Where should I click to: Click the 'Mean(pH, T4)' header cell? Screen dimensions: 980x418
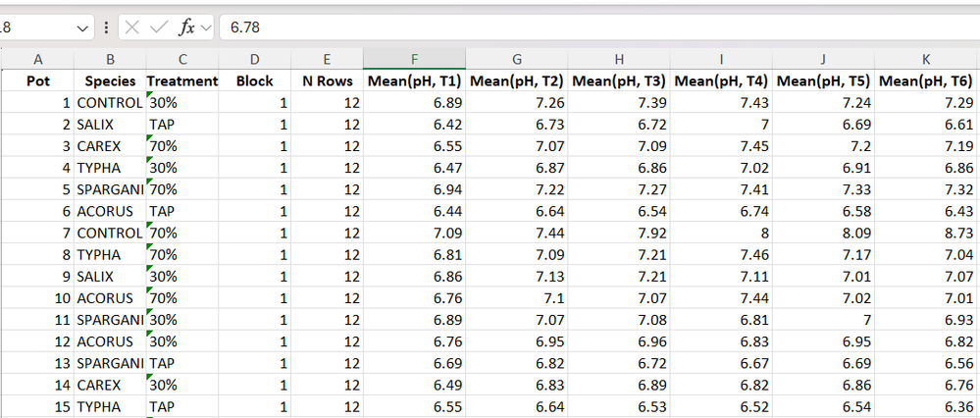coord(722,80)
